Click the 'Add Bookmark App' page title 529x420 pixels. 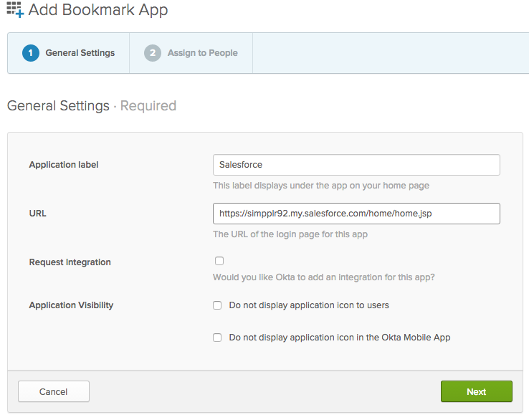(x=98, y=9)
